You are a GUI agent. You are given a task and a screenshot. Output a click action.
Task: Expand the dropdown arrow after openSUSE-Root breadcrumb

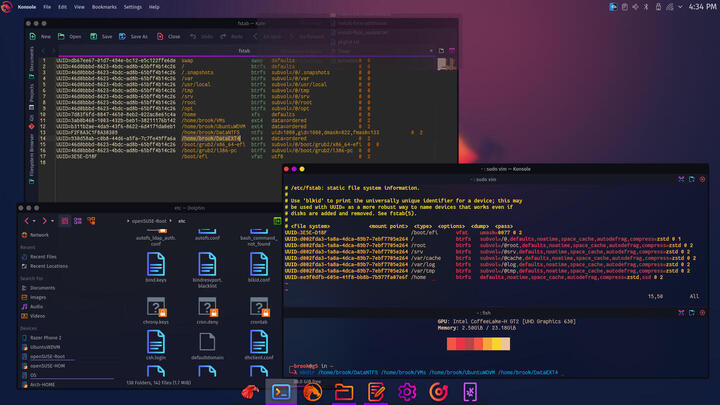(170, 221)
